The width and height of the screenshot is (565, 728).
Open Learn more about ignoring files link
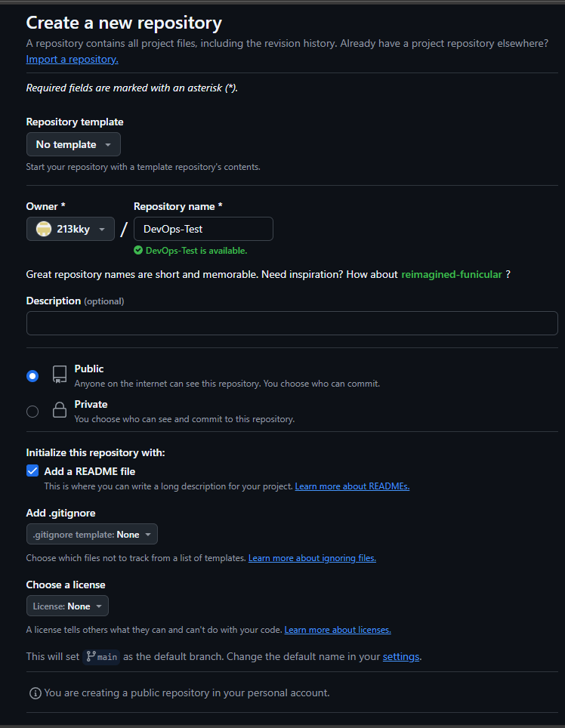(x=312, y=558)
